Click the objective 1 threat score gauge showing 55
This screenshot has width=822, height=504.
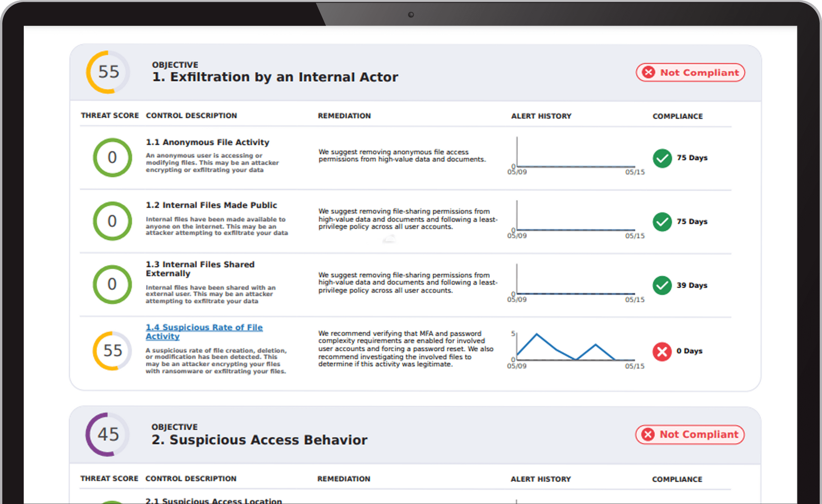(x=108, y=72)
